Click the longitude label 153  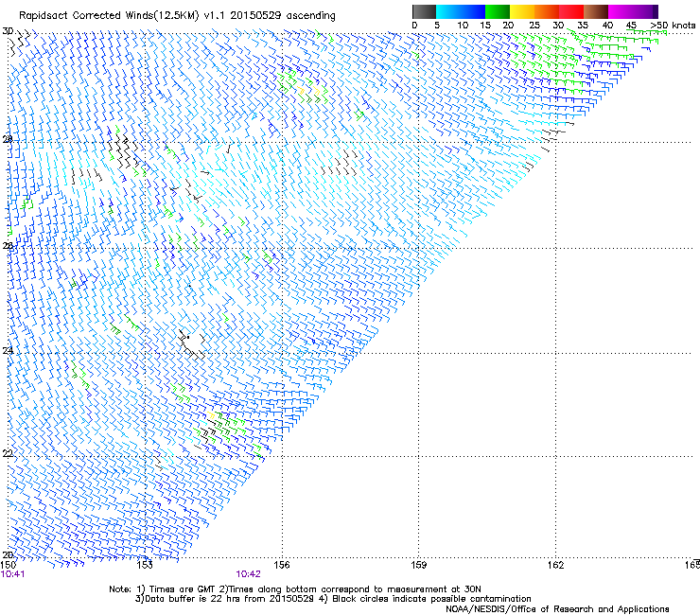click(145, 565)
